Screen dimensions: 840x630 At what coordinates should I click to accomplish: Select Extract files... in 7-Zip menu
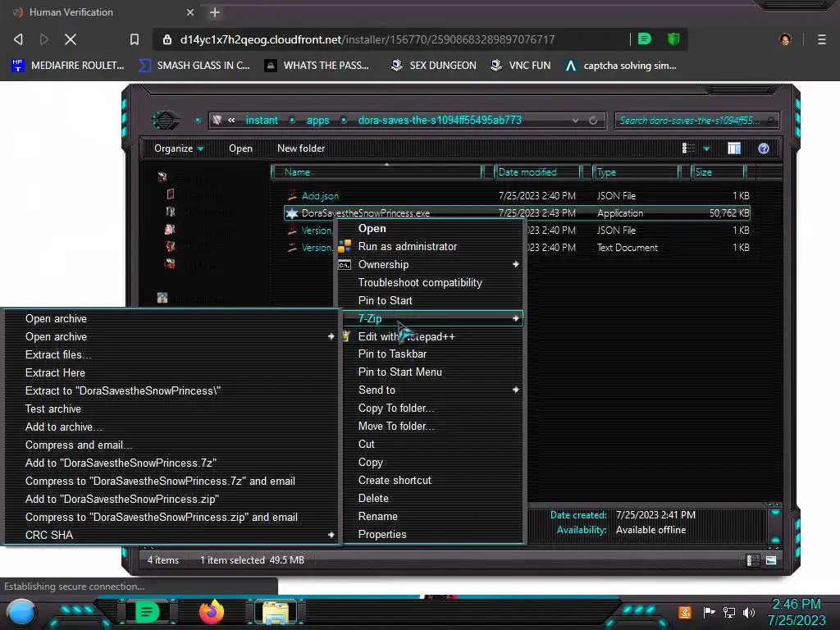58,354
